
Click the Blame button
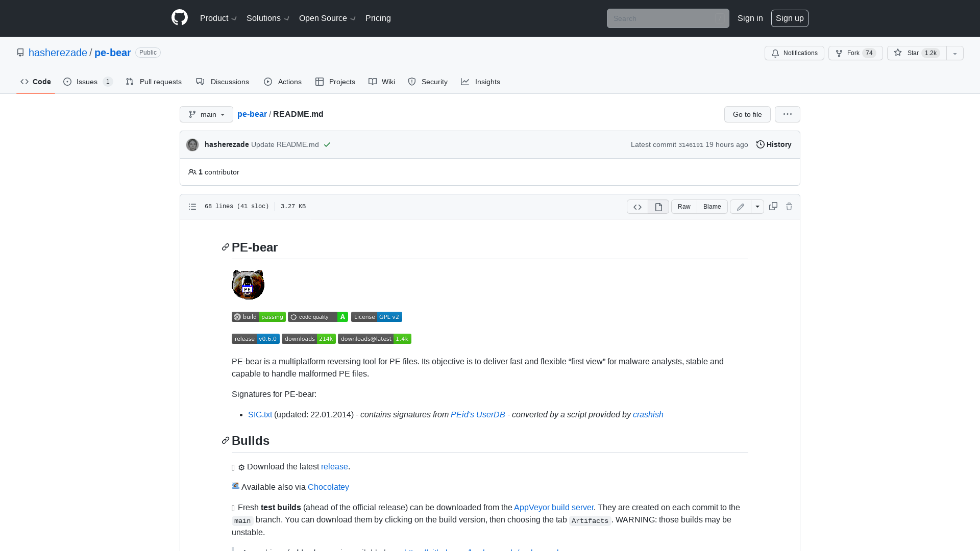712,207
